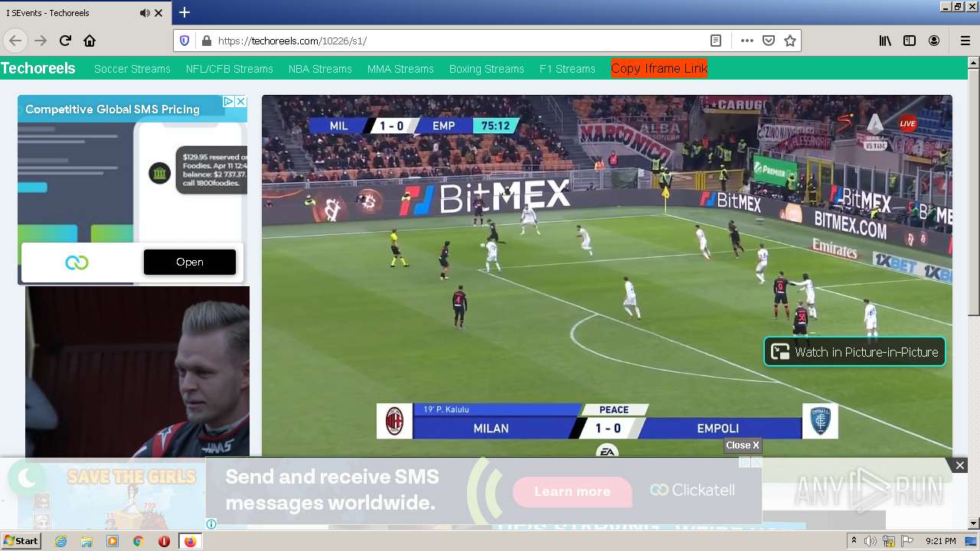Reload the current page

tap(65, 41)
